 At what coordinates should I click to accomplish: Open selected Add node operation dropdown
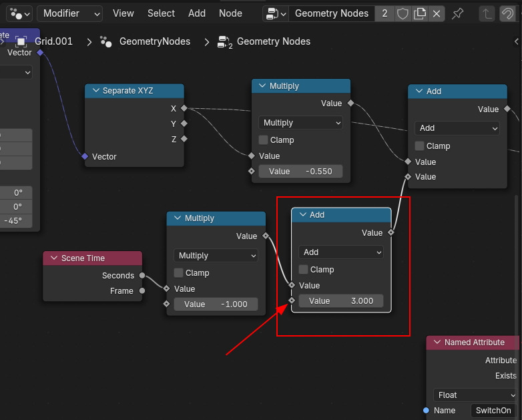[x=341, y=252]
